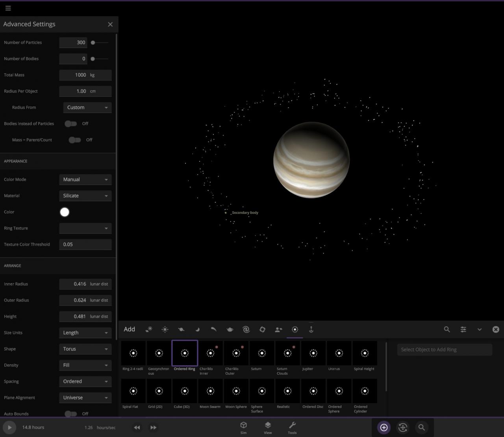Image resolution: width=504 pixels, height=437 pixels.
Task: Open the View layers menu
Action: click(268, 428)
